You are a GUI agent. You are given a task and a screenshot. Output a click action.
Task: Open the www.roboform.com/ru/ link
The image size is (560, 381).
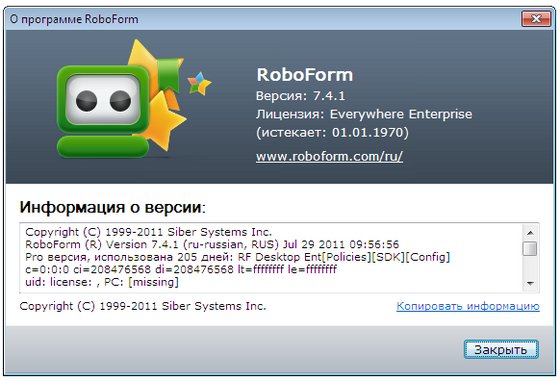(x=329, y=156)
